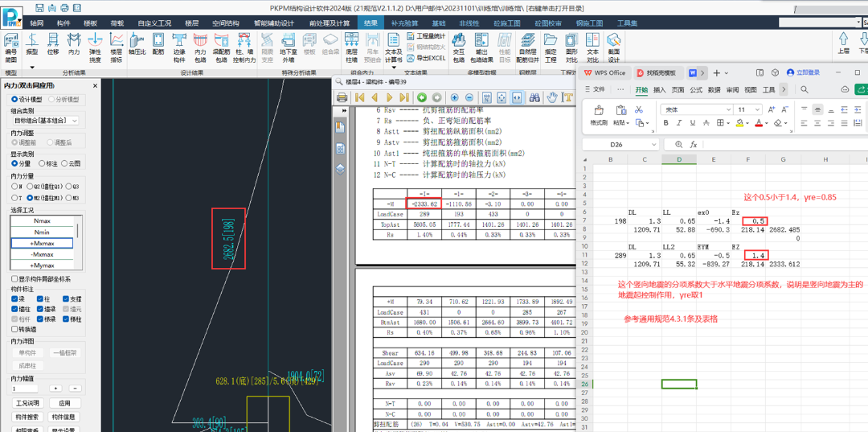
Task: Click the 导出EXCEL export button
Action: click(425, 59)
